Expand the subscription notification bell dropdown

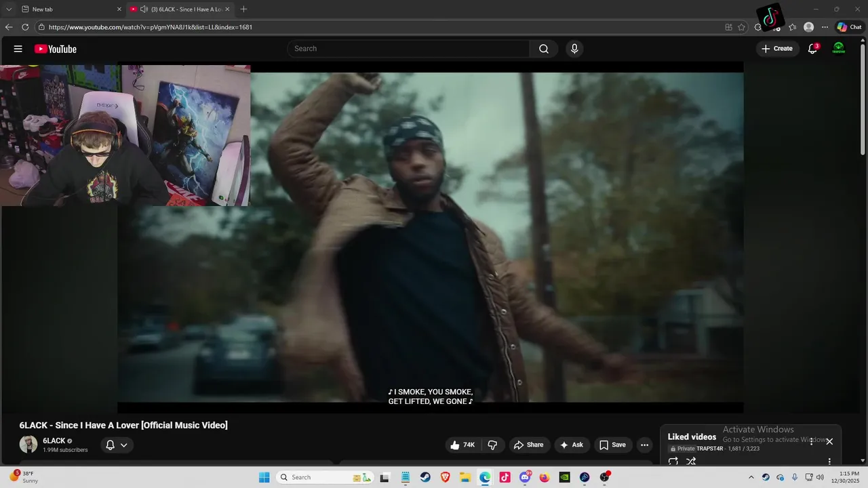click(117, 445)
